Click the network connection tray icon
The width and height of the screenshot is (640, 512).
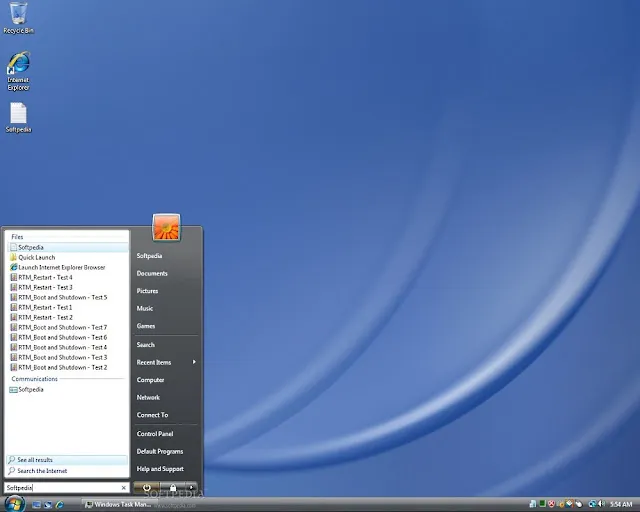pyautogui.click(x=592, y=504)
